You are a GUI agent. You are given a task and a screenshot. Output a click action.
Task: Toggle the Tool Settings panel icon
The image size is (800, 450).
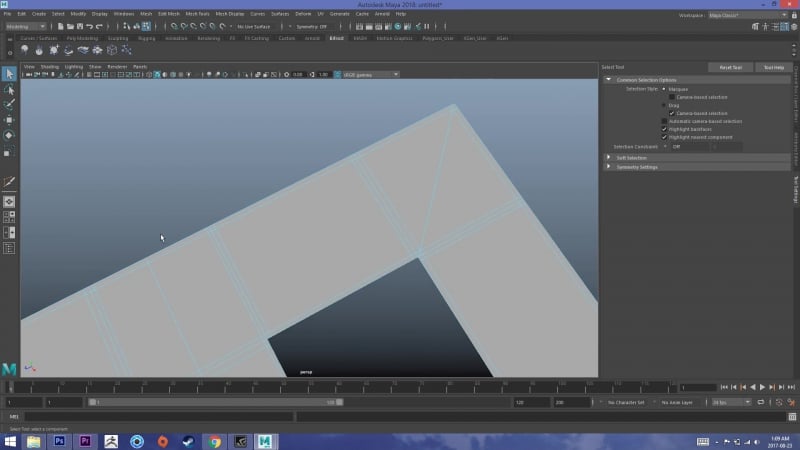pos(785,27)
